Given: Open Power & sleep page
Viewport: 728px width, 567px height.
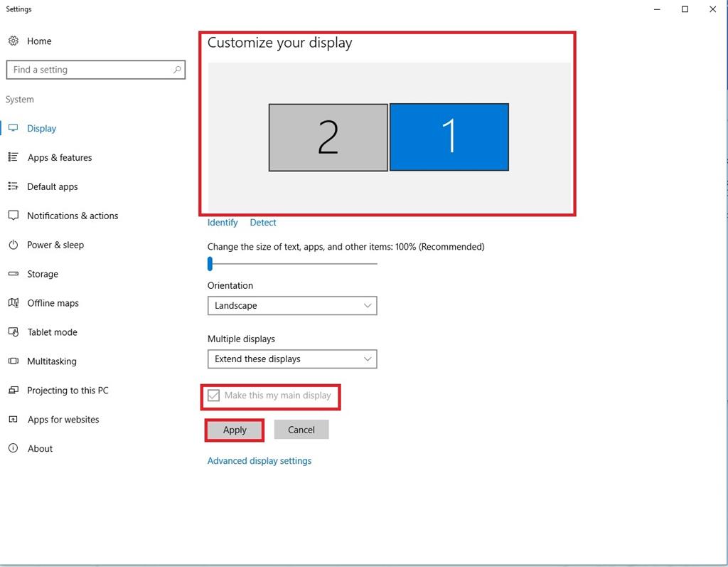Looking at the screenshot, I should tap(55, 245).
